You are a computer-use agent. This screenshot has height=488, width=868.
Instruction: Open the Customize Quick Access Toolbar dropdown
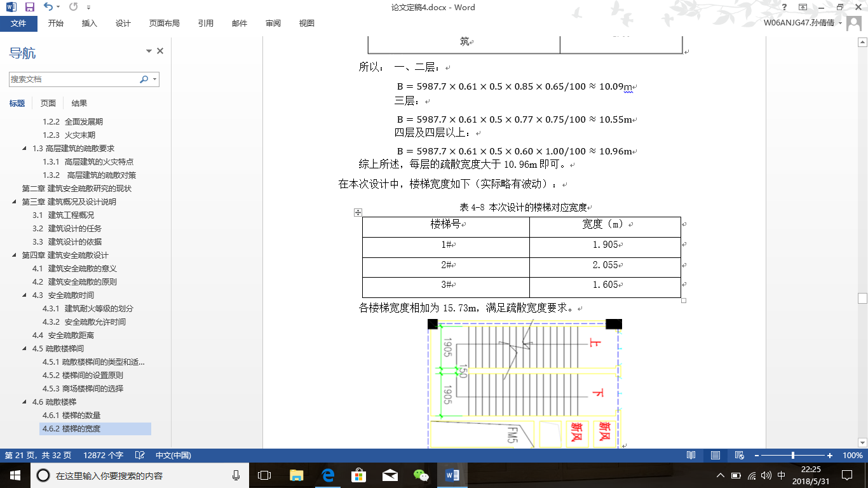coord(88,7)
